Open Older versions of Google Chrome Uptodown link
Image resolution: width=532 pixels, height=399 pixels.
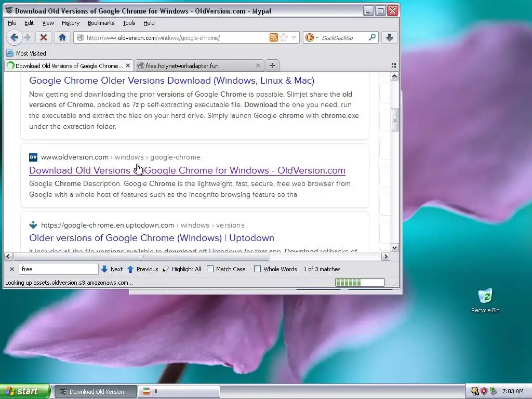pos(152,238)
